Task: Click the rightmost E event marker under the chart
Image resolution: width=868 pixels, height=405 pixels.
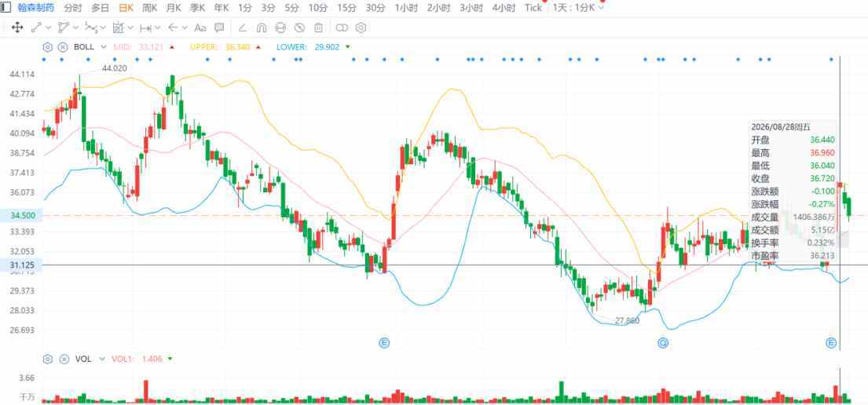Action: 831,343
